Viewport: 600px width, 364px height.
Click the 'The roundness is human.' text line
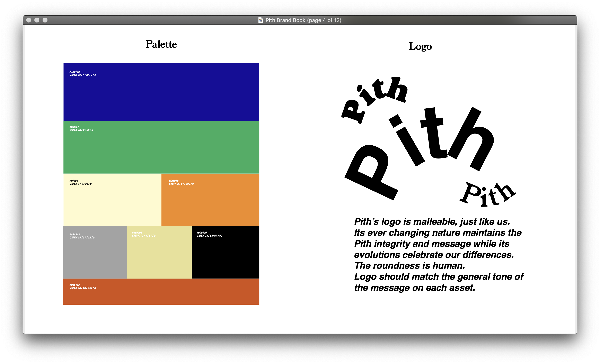409,266
